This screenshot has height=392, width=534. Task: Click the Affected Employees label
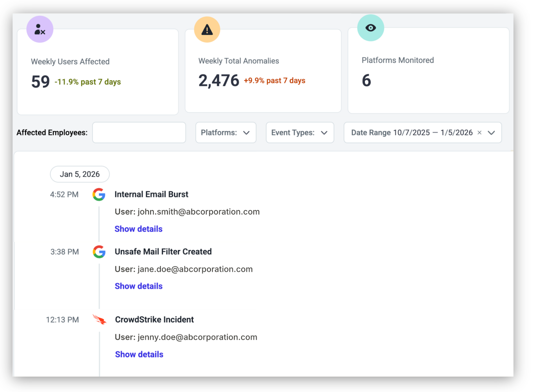point(52,133)
